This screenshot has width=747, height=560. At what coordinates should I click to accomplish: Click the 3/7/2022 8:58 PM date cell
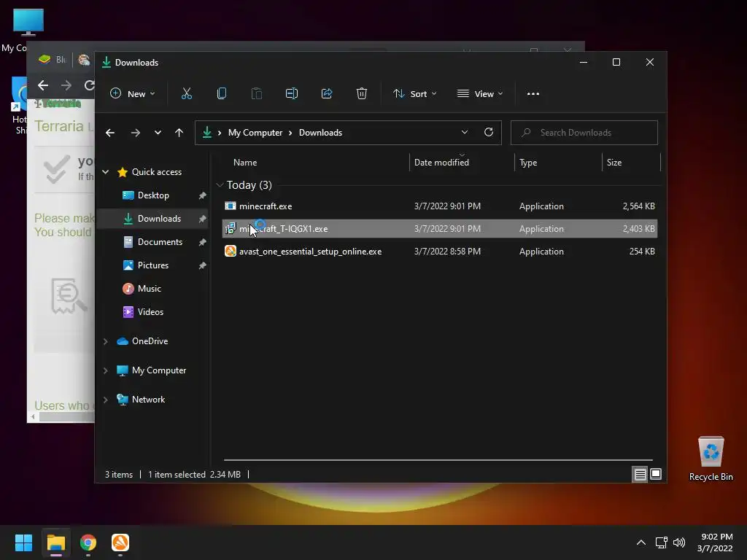point(447,252)
